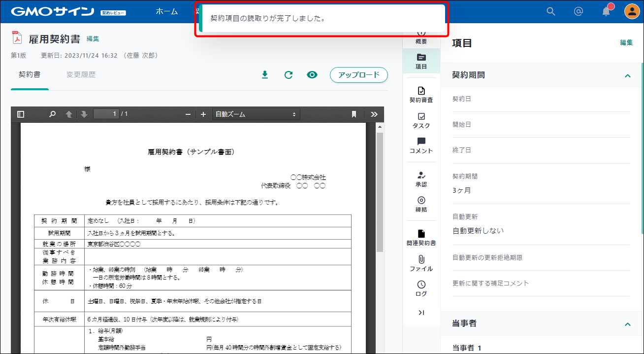Toggle the document preview eye icon
This screenshot has height=354, width=644.
(x=312, y=74)
